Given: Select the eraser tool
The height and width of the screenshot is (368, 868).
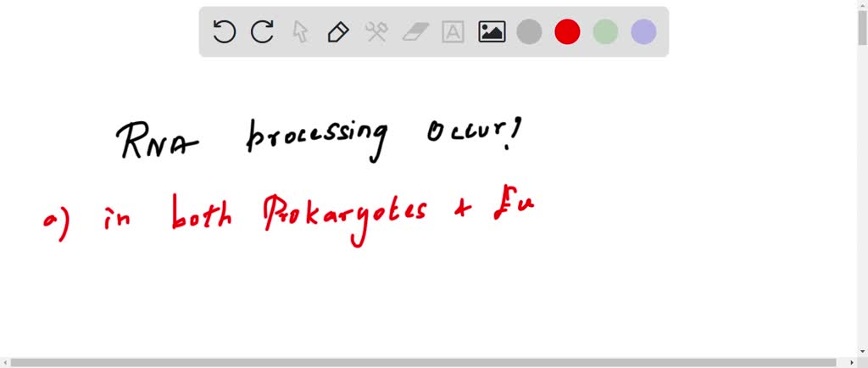Looking at the screenshot, I should tap(415, 31).
